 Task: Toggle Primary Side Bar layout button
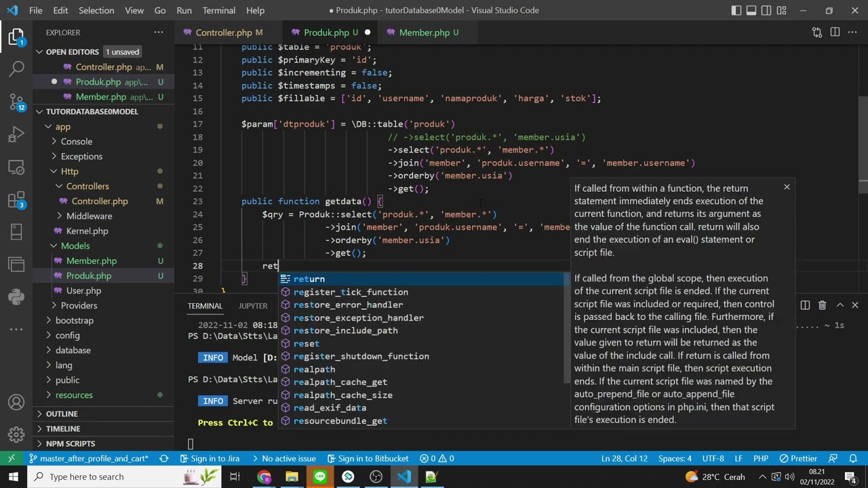[736, 10]
